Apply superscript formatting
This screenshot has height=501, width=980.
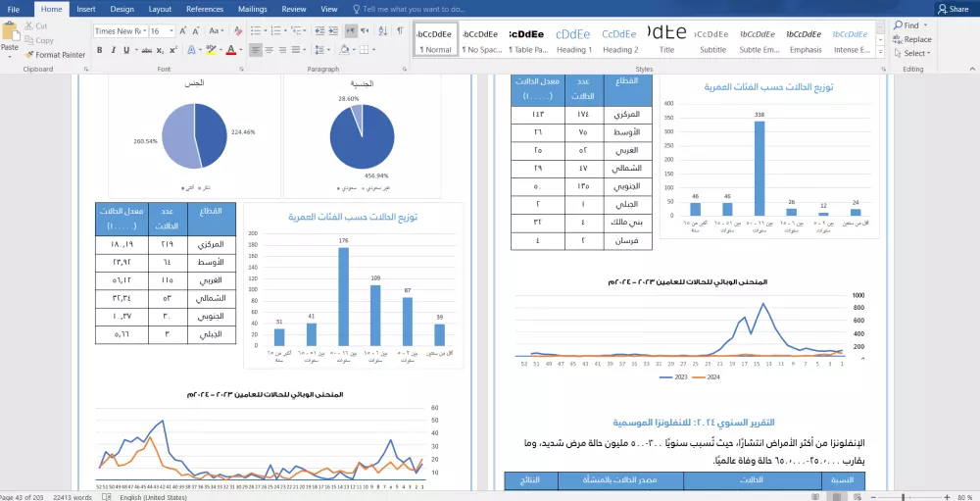click(x=173, y=50)
